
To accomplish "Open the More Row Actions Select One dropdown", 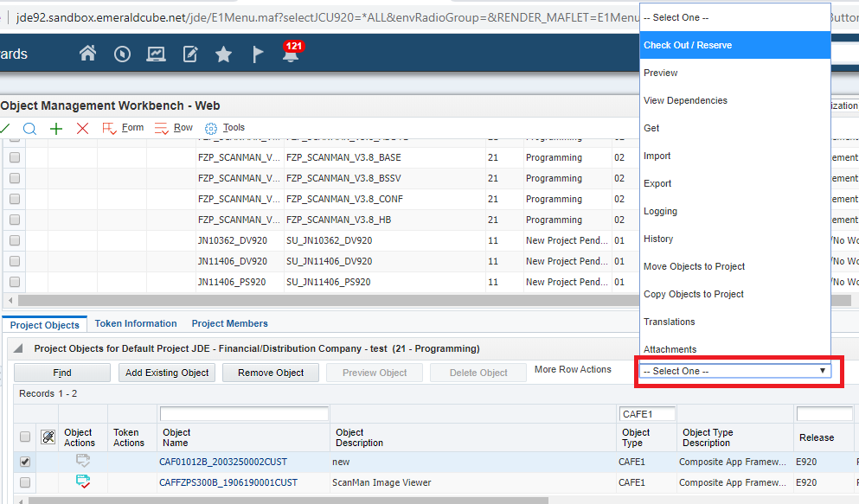I will pos(734,371).
